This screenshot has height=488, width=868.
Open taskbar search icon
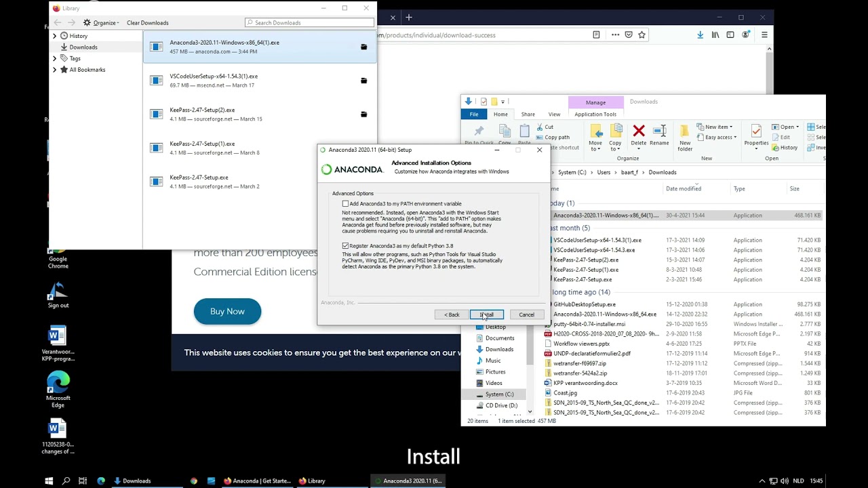pos(66,481)
